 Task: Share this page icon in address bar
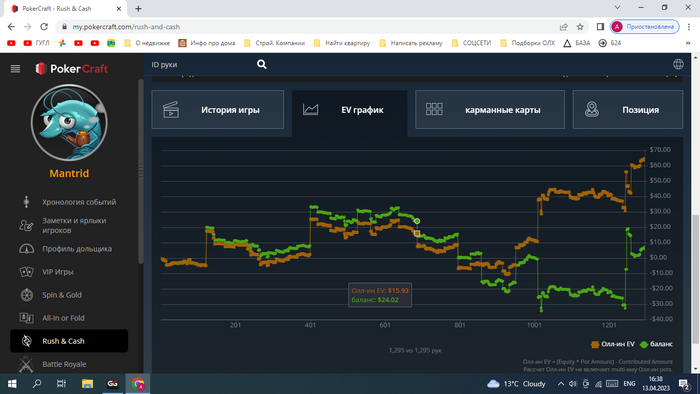[563, 27]
